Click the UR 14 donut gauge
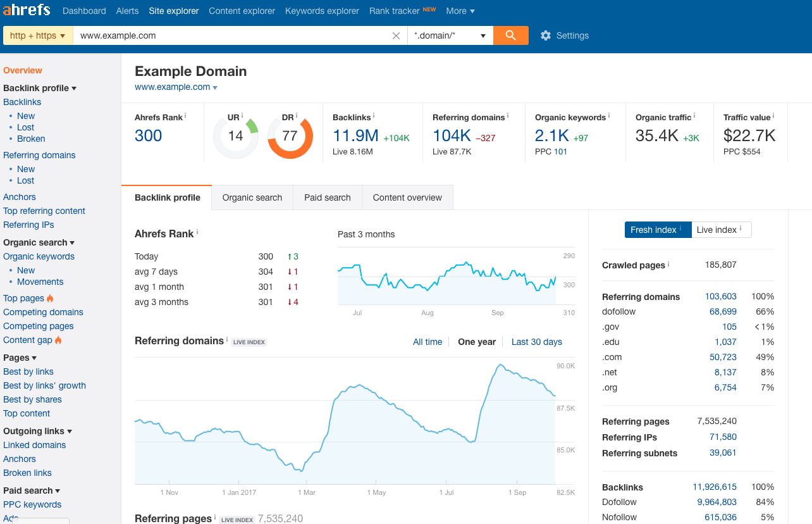The height and width of the screenshot is (524, 812). pos(236,136)
